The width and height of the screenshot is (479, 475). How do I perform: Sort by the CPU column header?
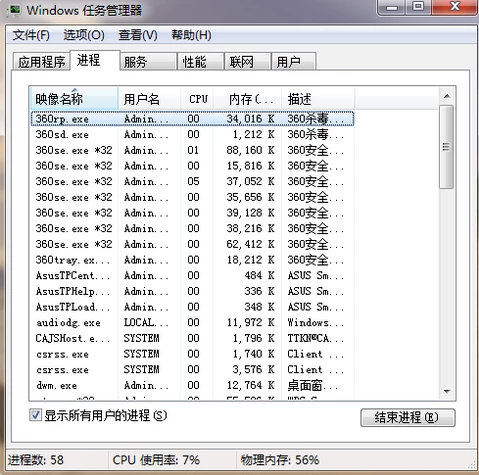pos(198,99)
